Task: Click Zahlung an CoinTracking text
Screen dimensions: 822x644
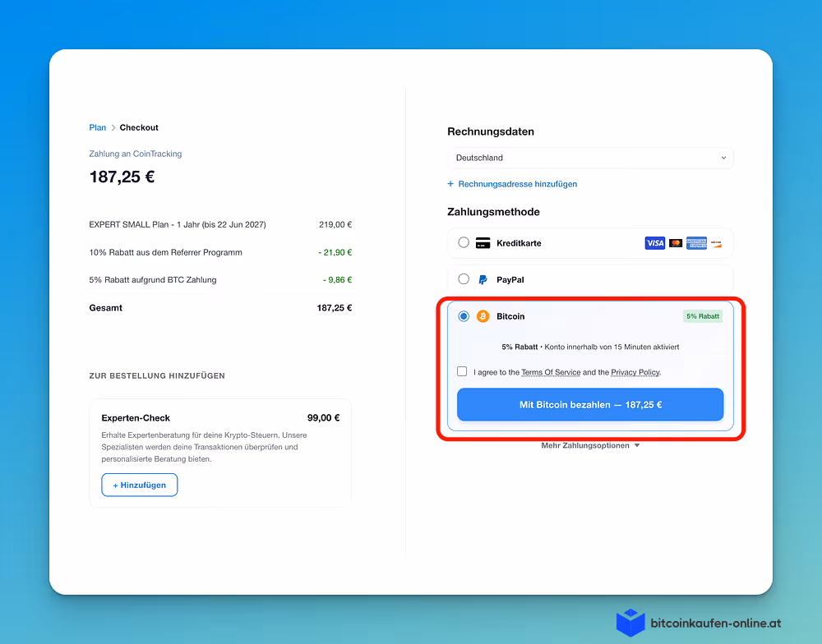Action: point(136,154)
